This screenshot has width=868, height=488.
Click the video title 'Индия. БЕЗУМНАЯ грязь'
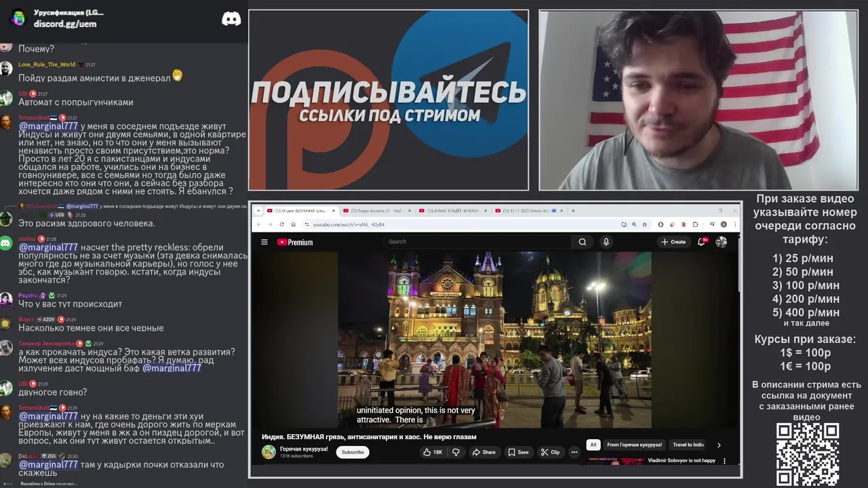coord(369,437)
